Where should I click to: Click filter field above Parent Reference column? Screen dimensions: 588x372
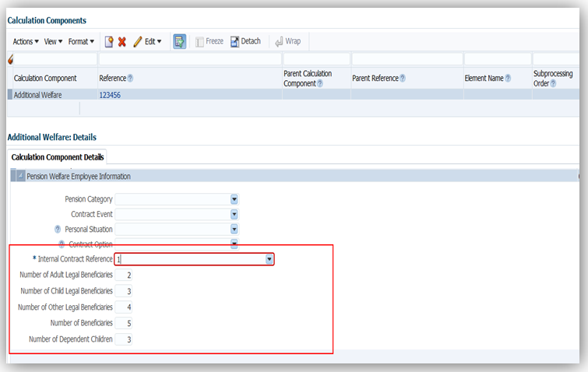click(407, 59)
